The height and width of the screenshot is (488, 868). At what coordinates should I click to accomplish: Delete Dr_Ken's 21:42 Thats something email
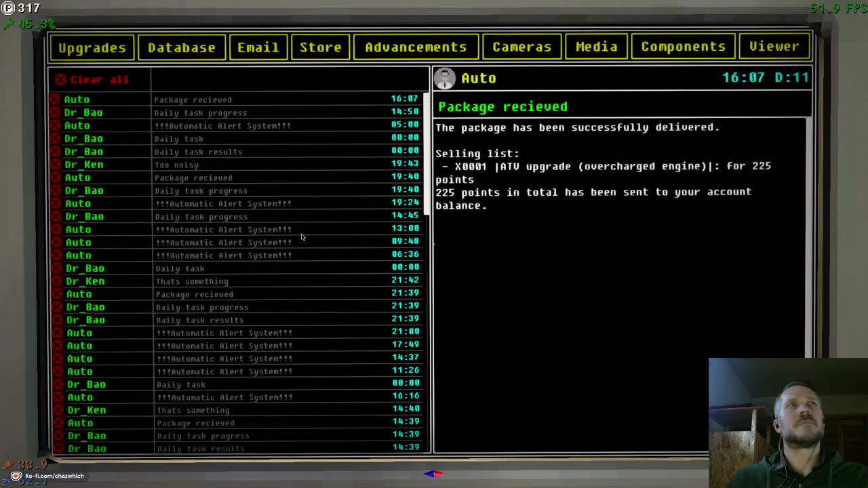(x=57, y=281)
